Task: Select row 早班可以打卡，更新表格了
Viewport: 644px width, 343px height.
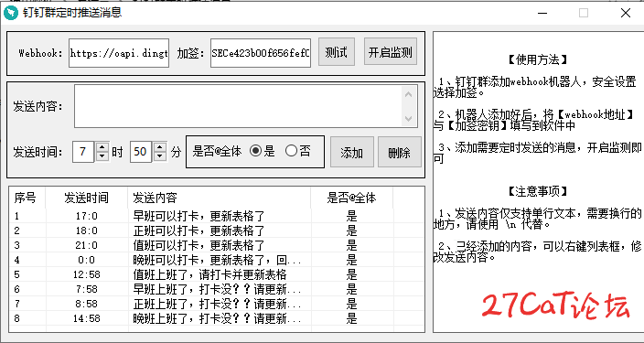Action: pyautogui.click(x=217, y=216)
